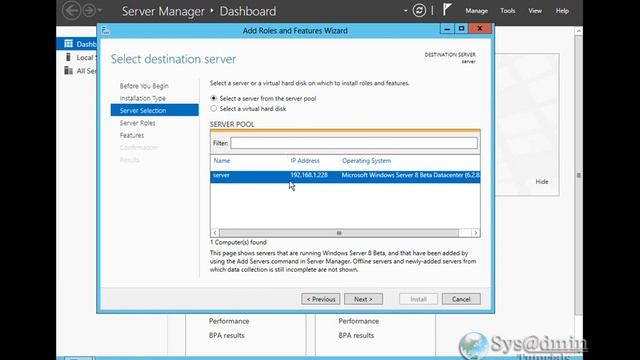Go to the Server Roles step
The height and width of the screenshot is (360, 640).
[x=138, y=123]
